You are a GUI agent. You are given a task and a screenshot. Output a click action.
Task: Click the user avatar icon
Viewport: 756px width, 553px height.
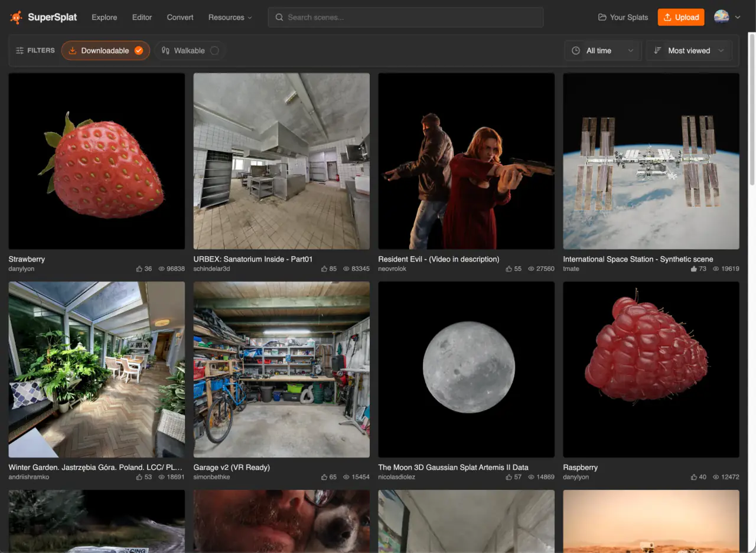(721, 17)
